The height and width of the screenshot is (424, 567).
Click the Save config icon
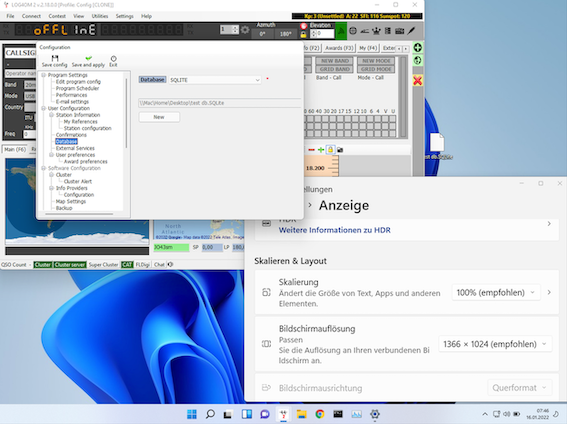coord(55,58)
